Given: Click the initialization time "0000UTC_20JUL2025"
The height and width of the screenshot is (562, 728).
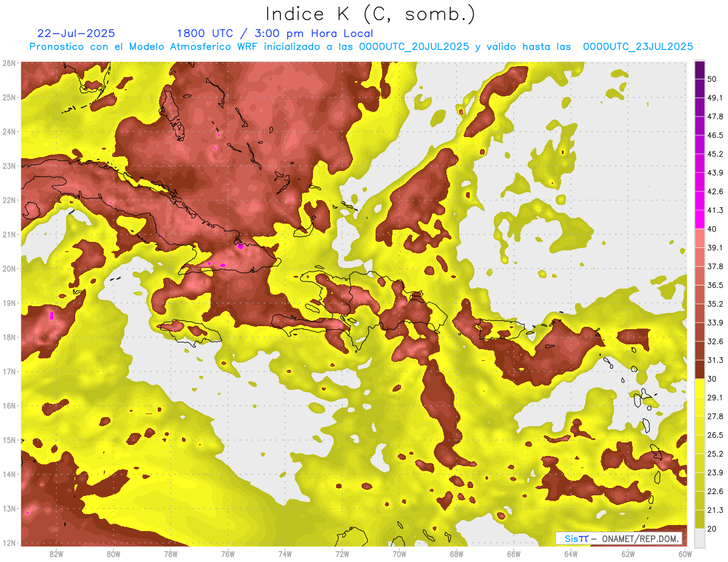Looking at the screenshot, I should pyautogui.click(x=414, y=46).
